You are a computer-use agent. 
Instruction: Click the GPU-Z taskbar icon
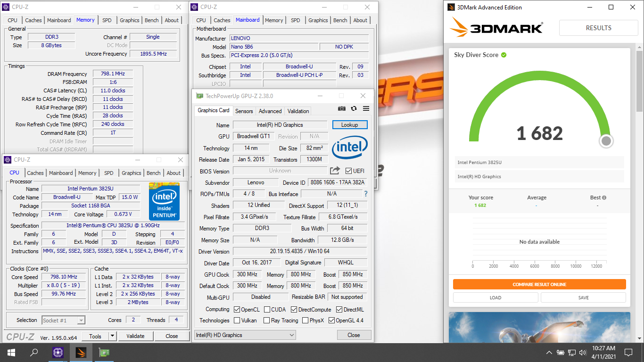point(104,352)
